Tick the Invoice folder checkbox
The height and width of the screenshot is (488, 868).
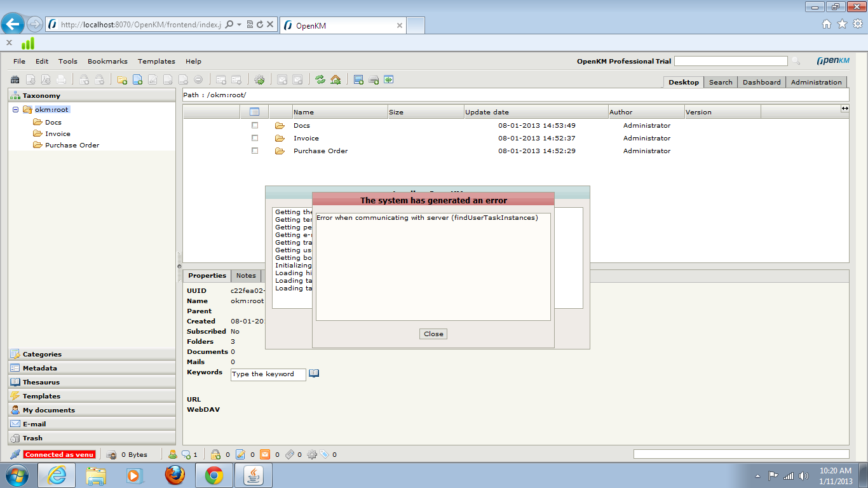(x=255, y=138)
